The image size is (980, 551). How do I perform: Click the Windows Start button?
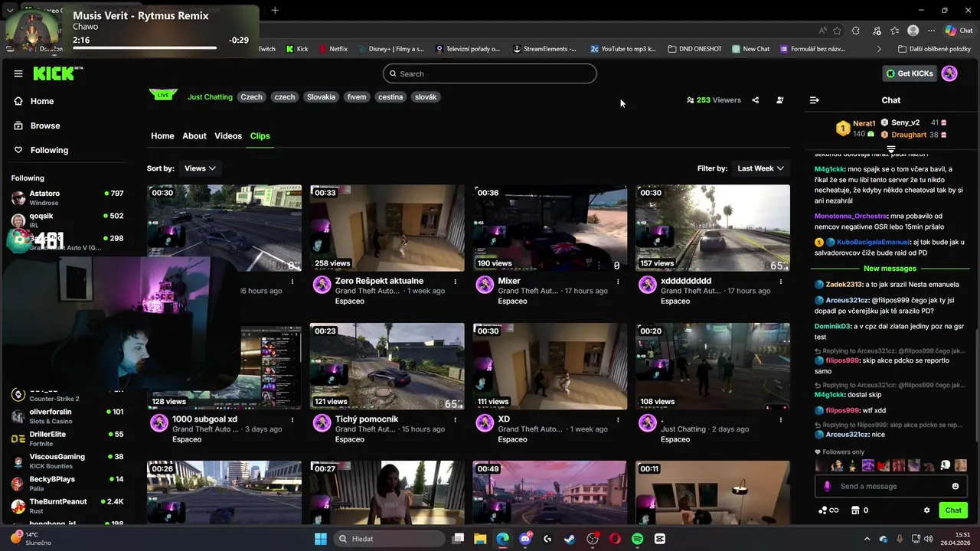coord(321,539)
